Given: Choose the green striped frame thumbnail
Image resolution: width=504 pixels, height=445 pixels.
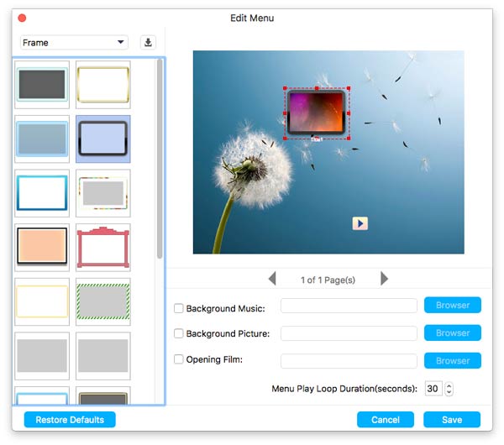Looking at the screenshot, I should point(102,301).
